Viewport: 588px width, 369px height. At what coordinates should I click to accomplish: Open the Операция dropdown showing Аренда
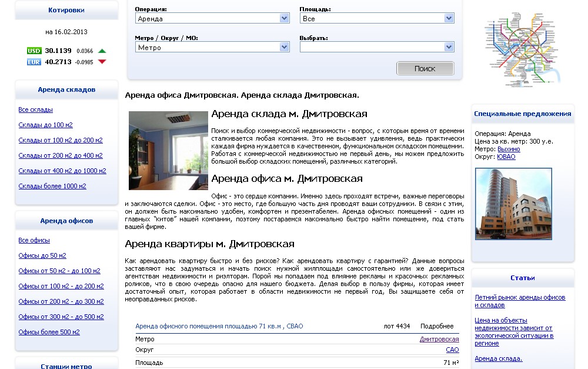[x=212, y=18]
